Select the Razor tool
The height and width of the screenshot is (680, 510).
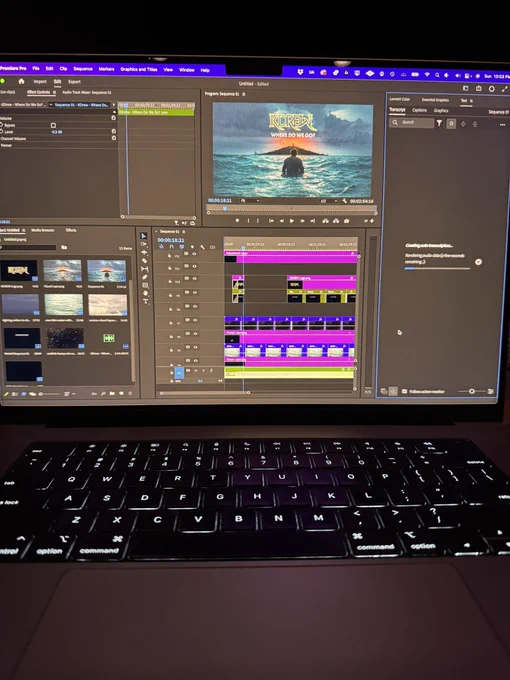point(145,261)
